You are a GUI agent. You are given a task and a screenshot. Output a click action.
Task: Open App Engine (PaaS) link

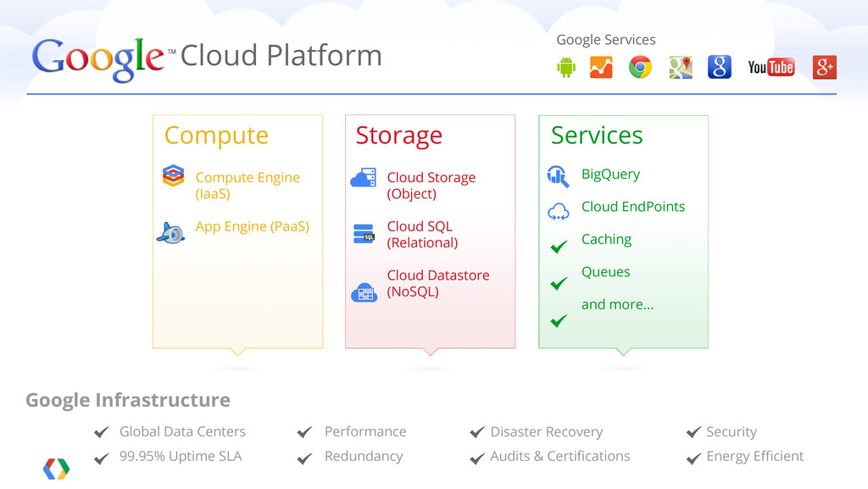[252, 227]
